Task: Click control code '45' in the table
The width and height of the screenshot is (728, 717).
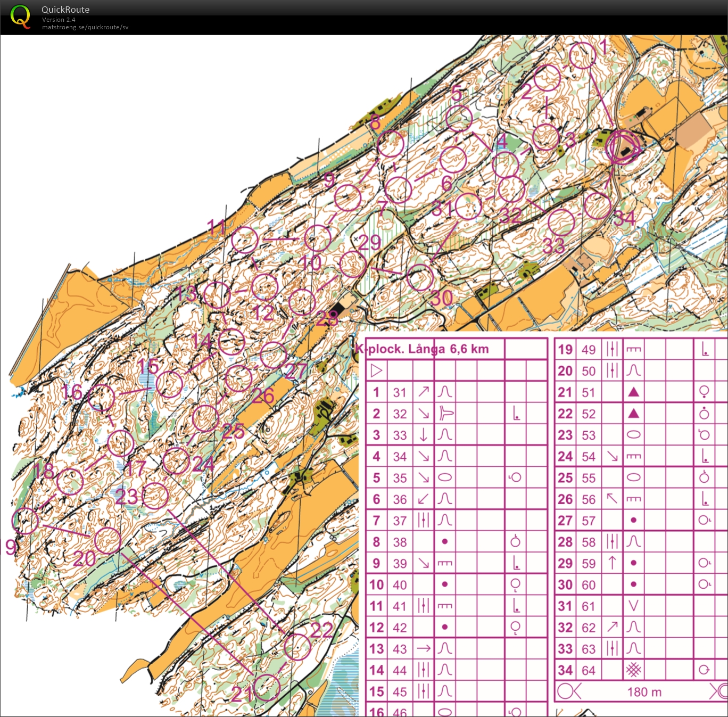Action: (x=400, y=691)
